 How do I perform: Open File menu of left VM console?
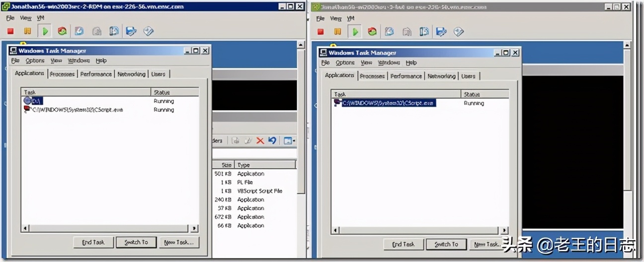coord(10,18)
